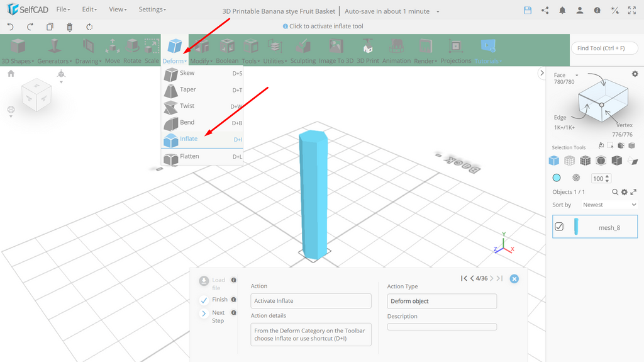Toggle the Finish checkmark option
Viewport: 644px width, 362px height.
click(x=204, y=300)
